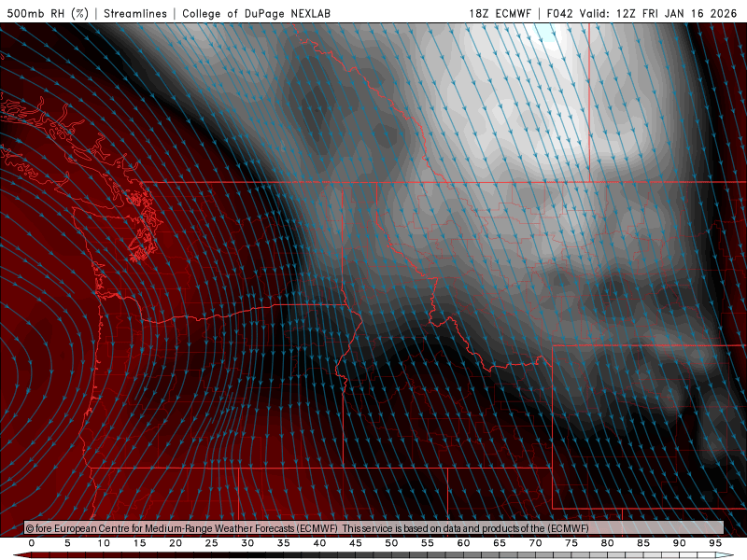Click the "Valid: 12Z FRI JAN 16 2026" text
747x560 pixels.
[658, 13]
